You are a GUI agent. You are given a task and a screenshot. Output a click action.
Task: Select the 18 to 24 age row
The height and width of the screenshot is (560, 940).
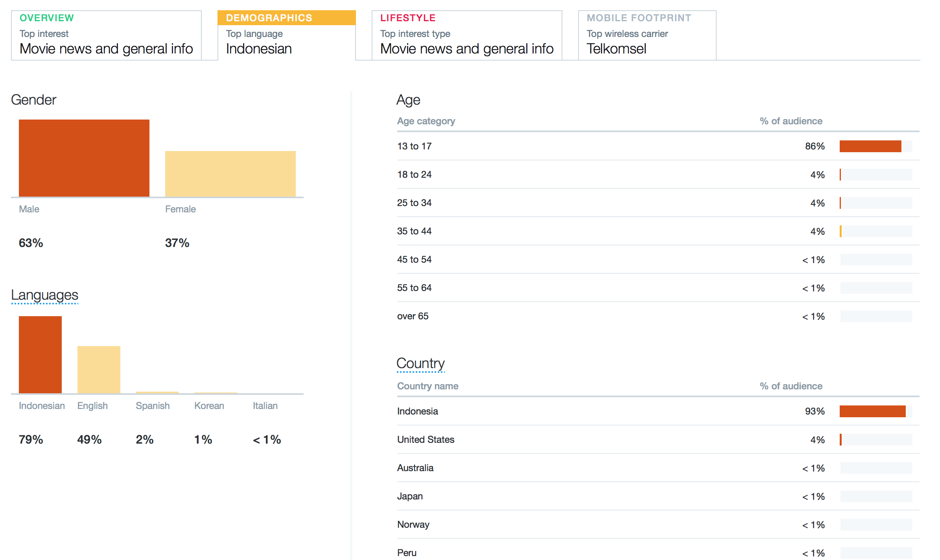click(x=415, y=175)
